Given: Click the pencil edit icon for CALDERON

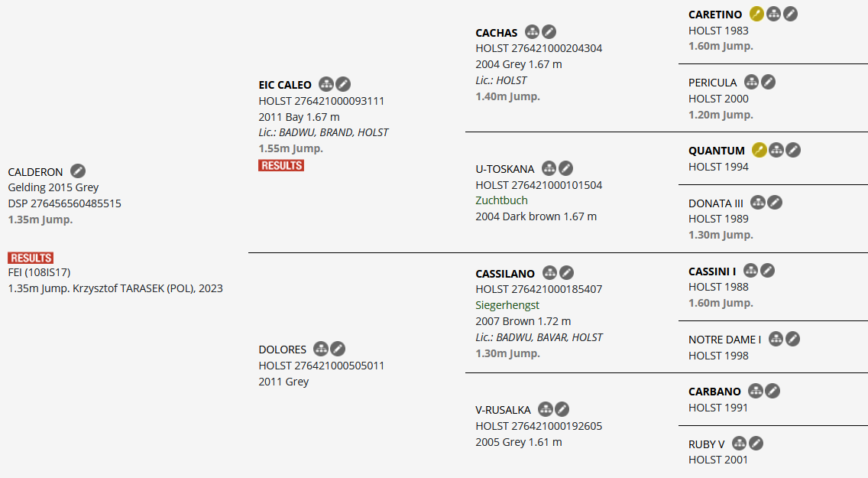Looking at the screenshot, I should [78, 171].
